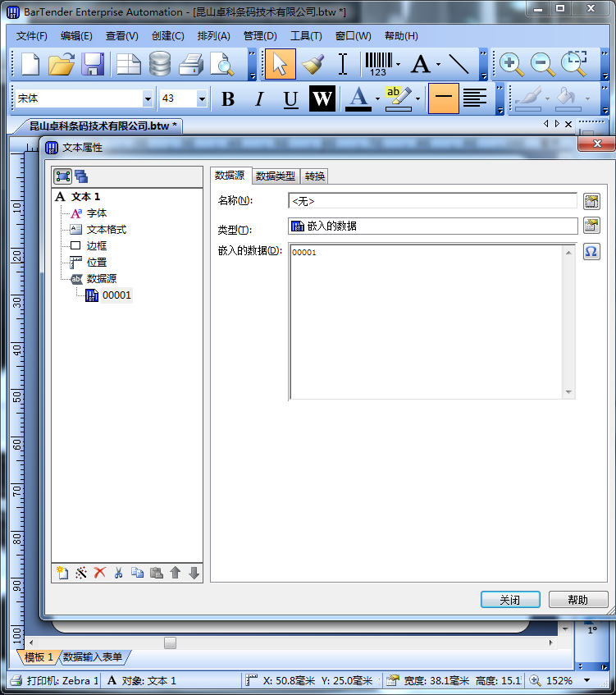Select 数据源 node in the tree

102,279
